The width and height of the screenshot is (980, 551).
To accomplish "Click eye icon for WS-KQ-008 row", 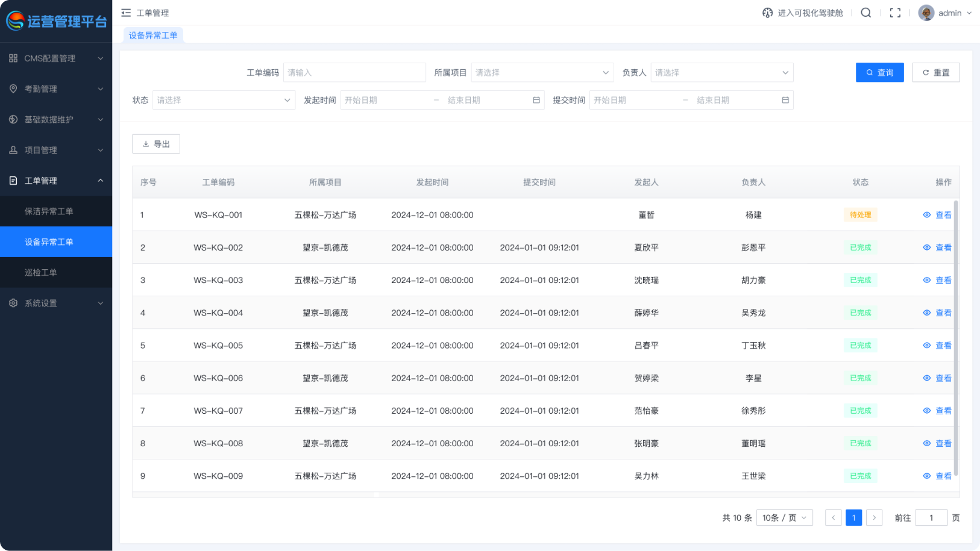I will (927, 443).
